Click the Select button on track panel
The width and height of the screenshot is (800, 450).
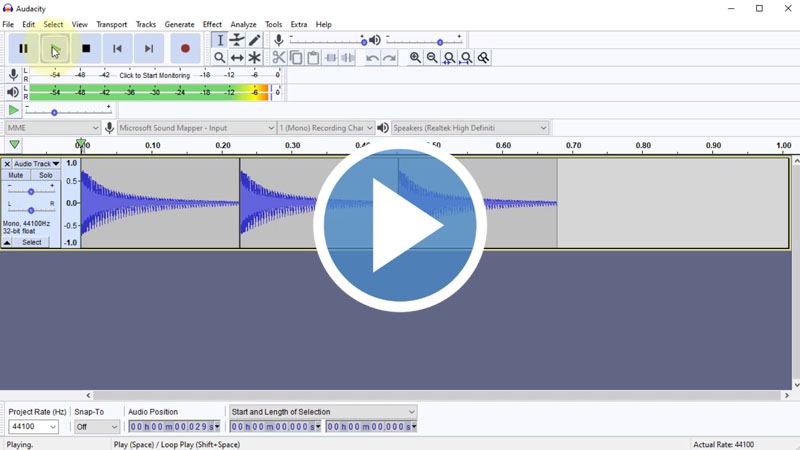click(32, 242)
